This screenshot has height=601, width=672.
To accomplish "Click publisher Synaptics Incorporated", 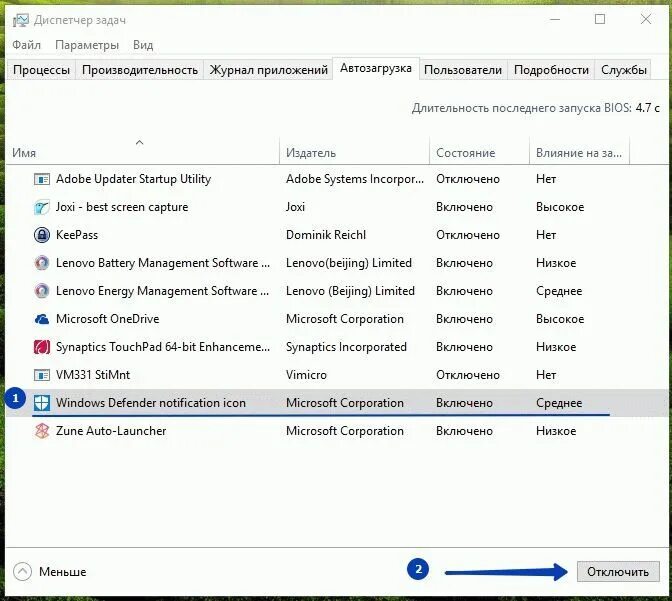I will pos(346,347).
